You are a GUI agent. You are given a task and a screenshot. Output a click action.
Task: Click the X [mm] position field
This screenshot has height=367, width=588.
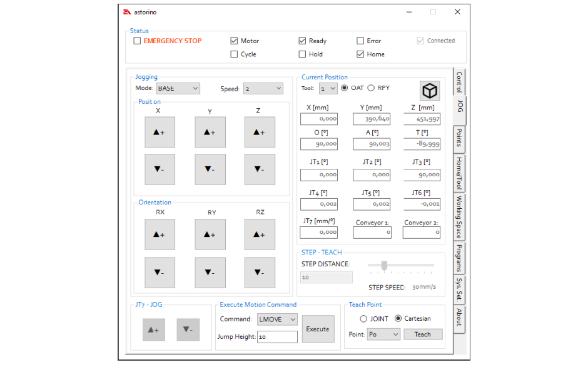tap(319, 119)
